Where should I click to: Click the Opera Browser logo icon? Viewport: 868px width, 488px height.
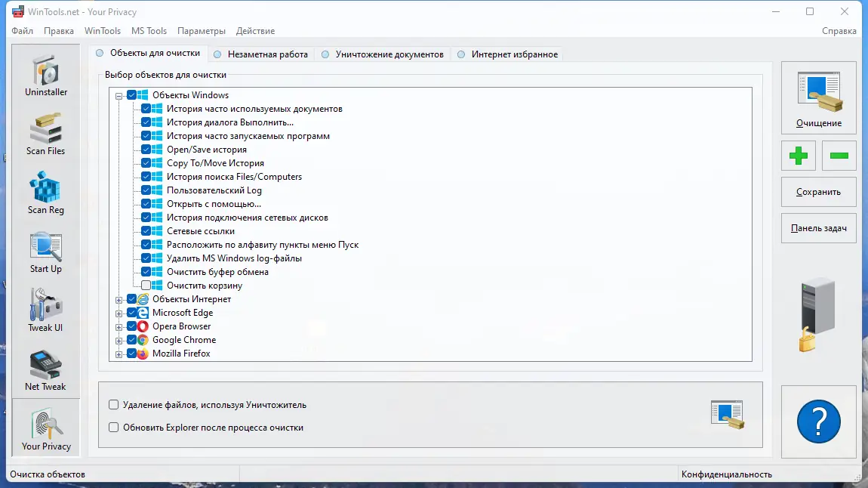coord(143,326)
